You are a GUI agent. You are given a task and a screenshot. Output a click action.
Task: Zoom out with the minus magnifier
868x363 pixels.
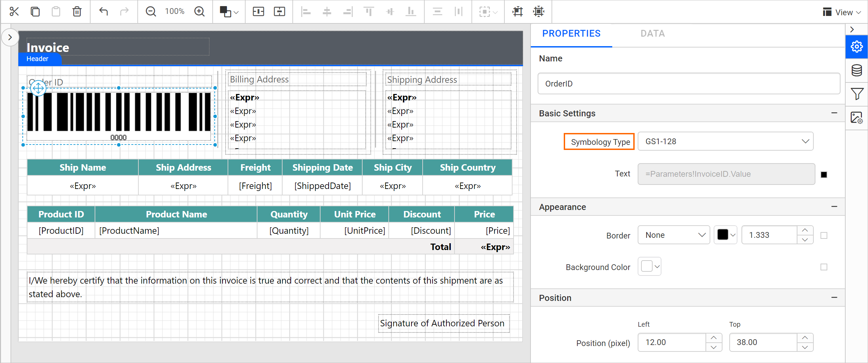click(x=151, y=12)
